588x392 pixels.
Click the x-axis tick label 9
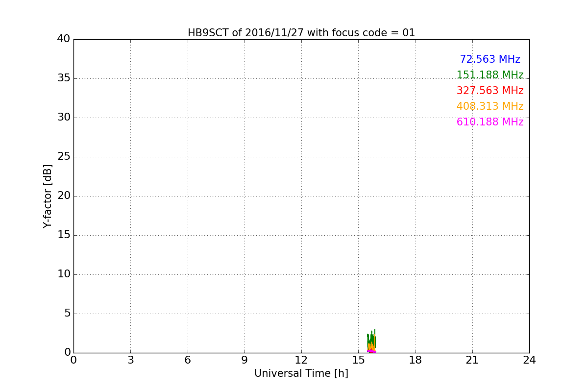click(x=245, y=360)
